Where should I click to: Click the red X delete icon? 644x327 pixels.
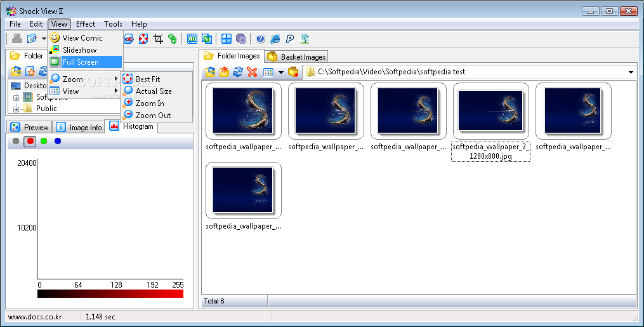click(252, 72)
